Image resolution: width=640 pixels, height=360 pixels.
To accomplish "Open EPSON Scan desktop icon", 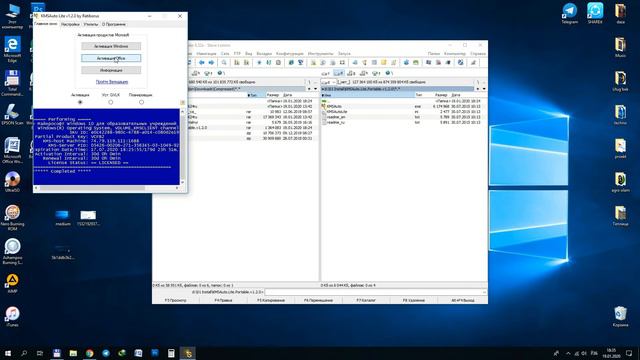I will 12,114.
